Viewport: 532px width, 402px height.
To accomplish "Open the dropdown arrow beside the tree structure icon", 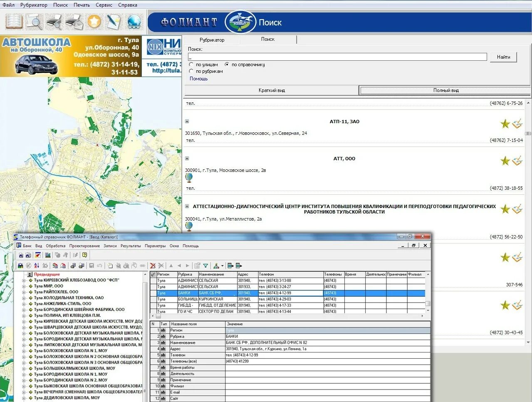I will coord(222,266).
